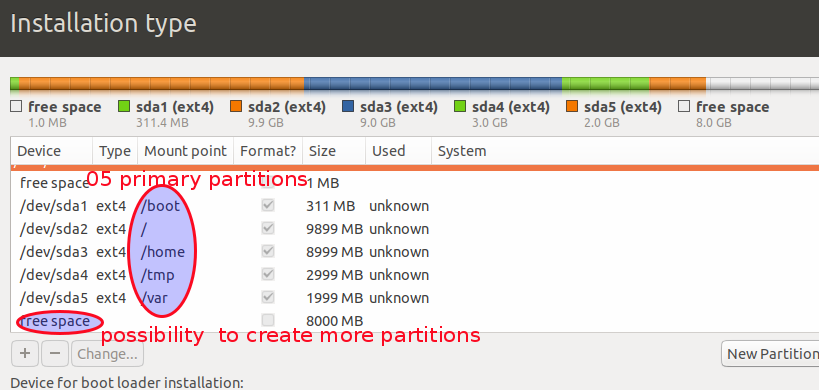Click the sda1 (ext4) legend label
The width and height of the screenshot is (819, 390).
pos(175,107)
